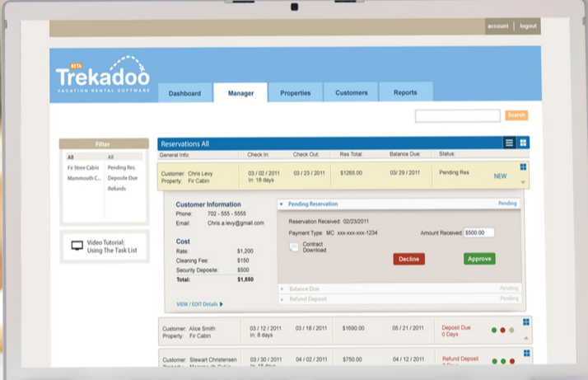Click the $1690.00 reservation total

[x=353, y=328]
